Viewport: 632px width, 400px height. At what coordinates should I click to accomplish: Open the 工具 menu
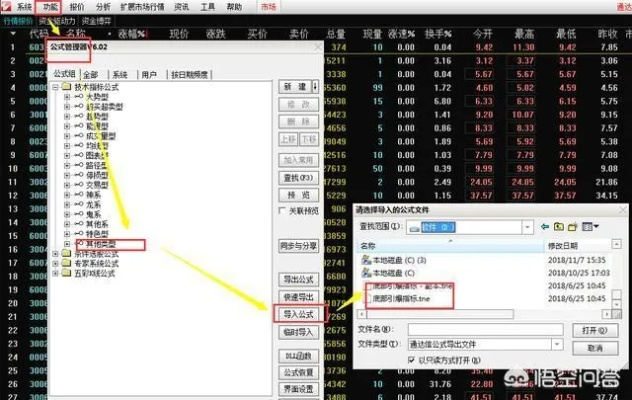click(x=208, y=7)
